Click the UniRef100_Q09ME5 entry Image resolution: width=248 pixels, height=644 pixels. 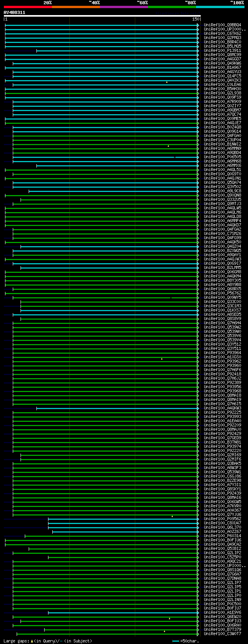222,119
